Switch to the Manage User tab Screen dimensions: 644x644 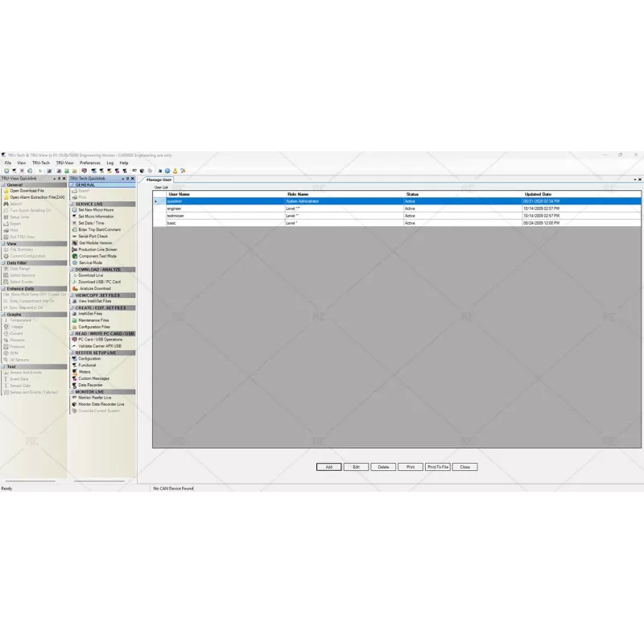click(159, 180)
